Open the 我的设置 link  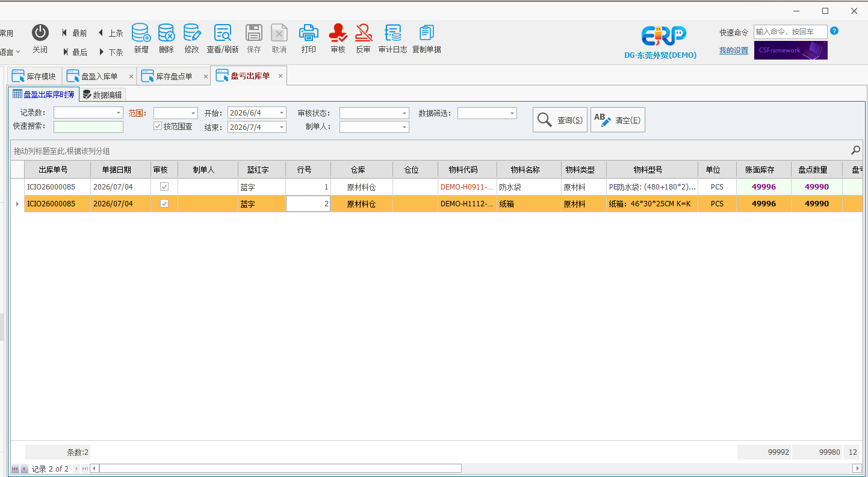click(734, 51)
